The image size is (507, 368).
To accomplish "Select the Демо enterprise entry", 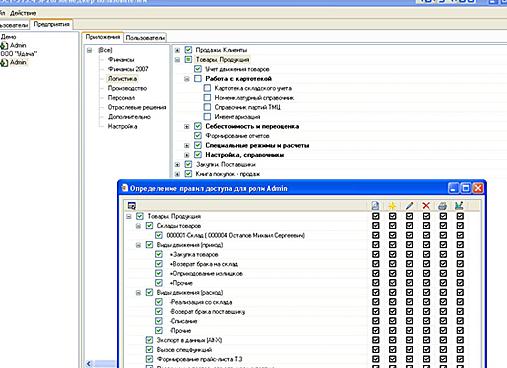I will coord(8,37).
